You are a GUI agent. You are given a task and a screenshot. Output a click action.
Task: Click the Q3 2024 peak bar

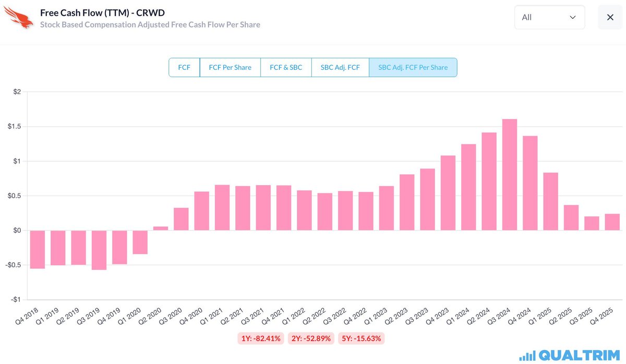coord(509,175)
